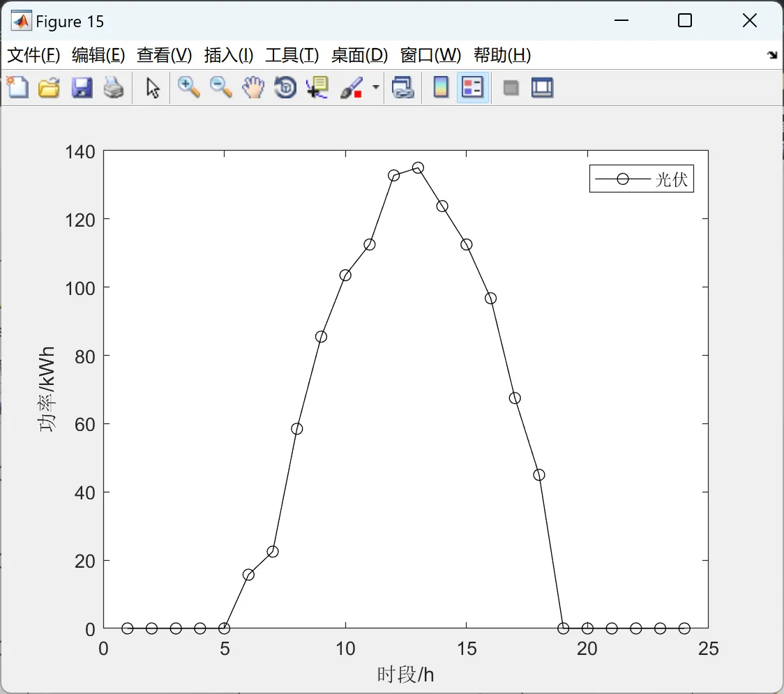The width and height of the screenshot is (784, 694).
Task: Select the 光伏 legend box
Action: (x=642, y=179)
